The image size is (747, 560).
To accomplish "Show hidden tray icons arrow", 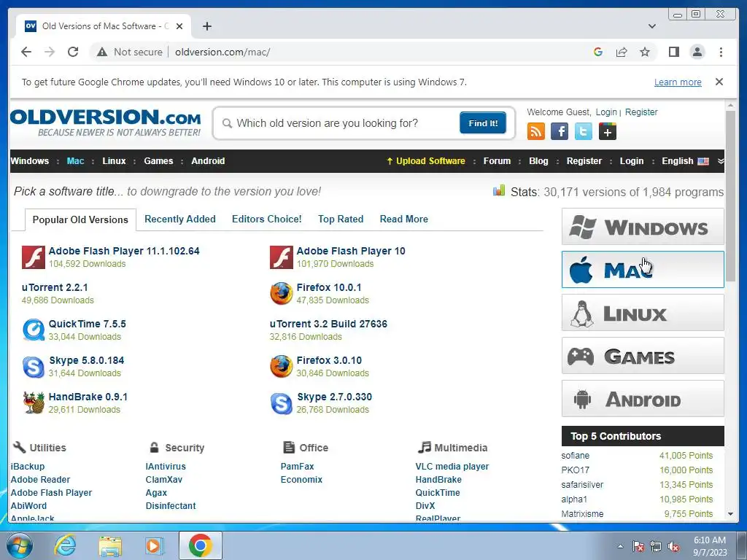I will click(x=620, y=546).
